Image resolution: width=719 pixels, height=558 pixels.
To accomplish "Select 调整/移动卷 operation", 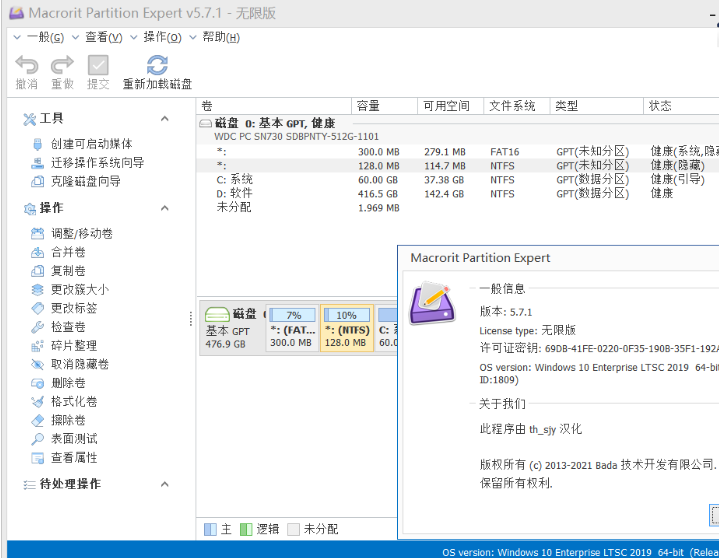I will point(81,234).
